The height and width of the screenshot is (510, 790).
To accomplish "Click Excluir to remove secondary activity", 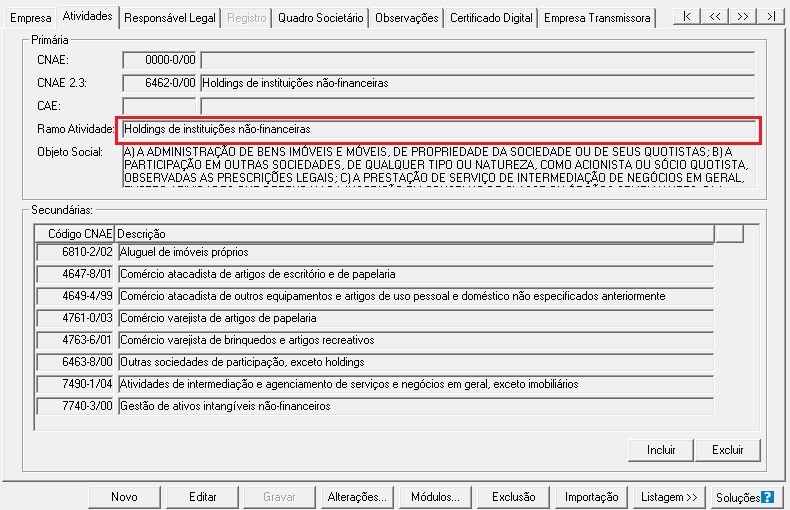I will (x=728, y=450).
